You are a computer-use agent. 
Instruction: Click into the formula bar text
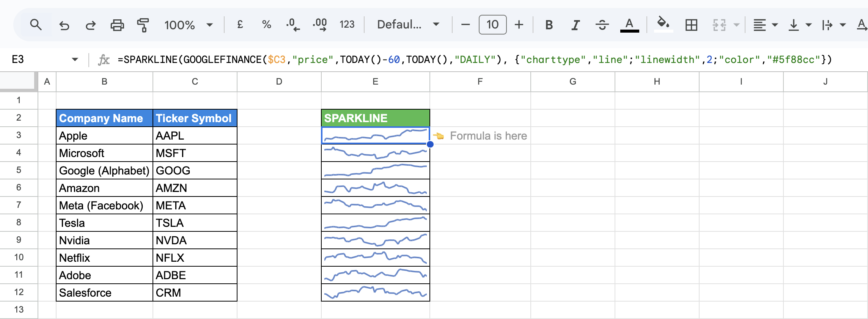[x=474, y=60]
